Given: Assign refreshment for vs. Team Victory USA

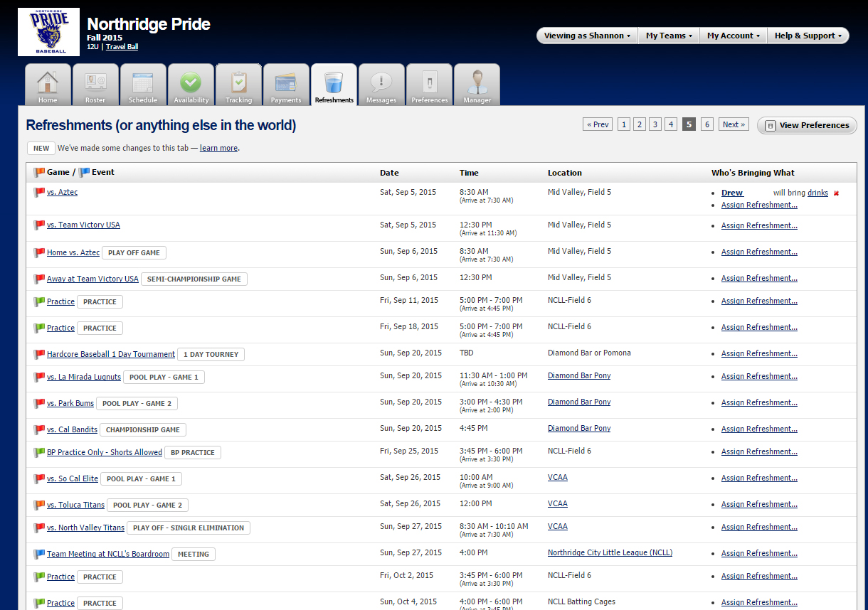Looking at the screenshot, I should pyautogui.click(x=759, y=225).
